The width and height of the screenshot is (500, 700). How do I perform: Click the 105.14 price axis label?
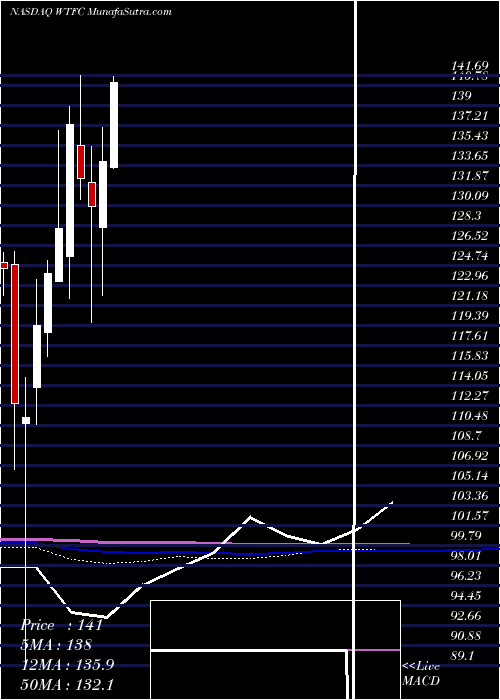click(x=470, y=475)
